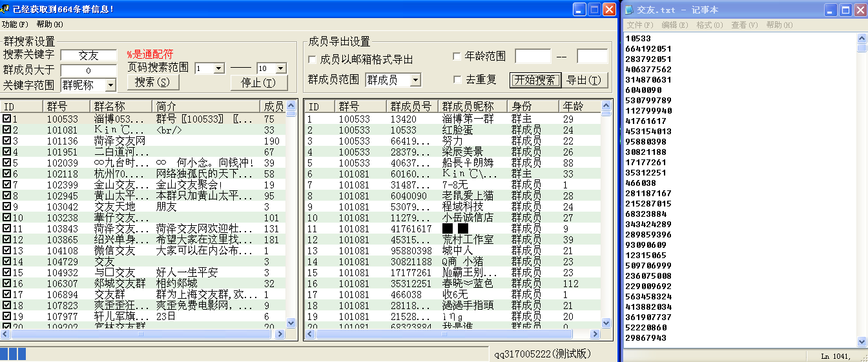Uncheck group row 1 with 群号 100533
The height and width of the screenshot is (362, 868).
(x=6, y=119)
